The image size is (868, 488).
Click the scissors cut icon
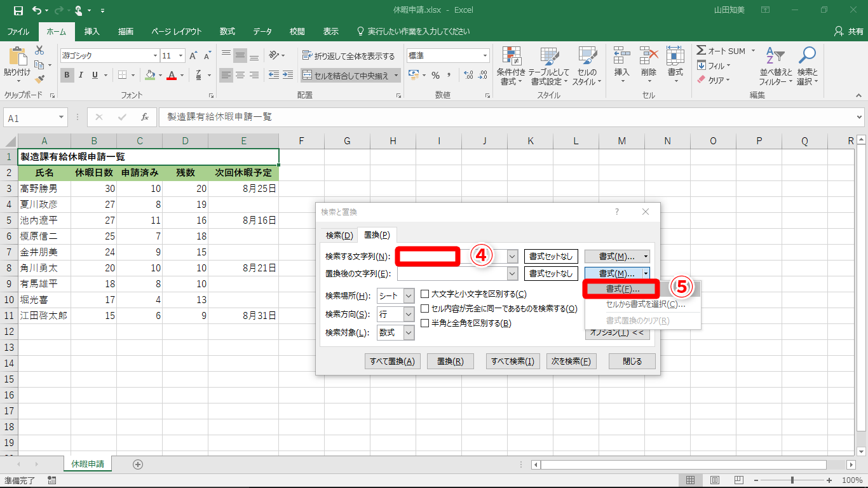(39, 50)
